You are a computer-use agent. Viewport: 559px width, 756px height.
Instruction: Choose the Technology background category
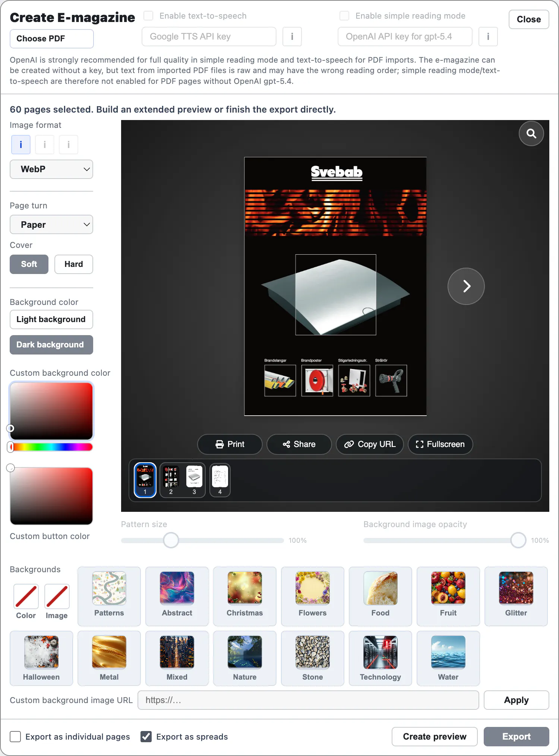tap(380, 658)
